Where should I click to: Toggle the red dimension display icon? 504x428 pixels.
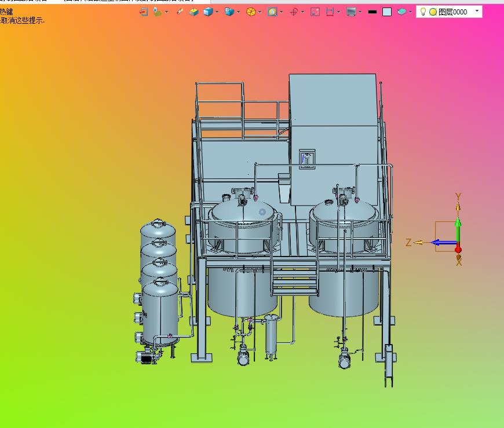pos(330,12)
